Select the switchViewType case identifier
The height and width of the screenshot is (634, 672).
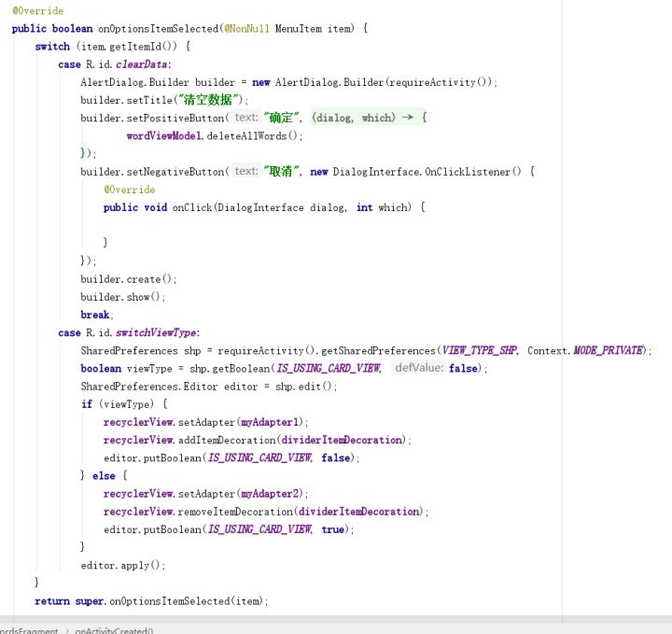coord(156,332)
